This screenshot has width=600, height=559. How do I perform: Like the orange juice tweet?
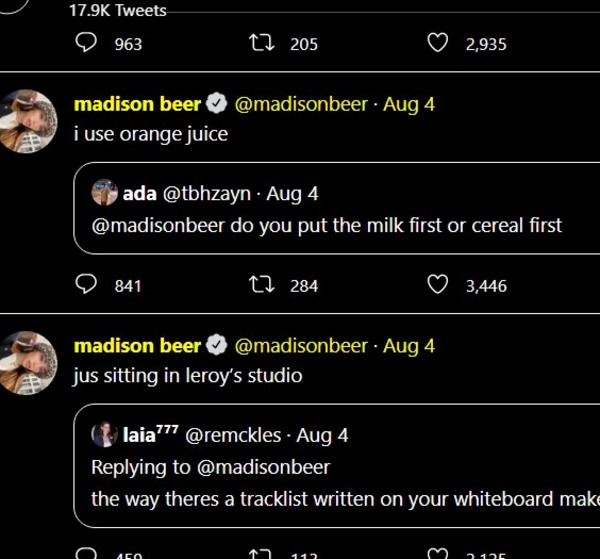point(437,285)
